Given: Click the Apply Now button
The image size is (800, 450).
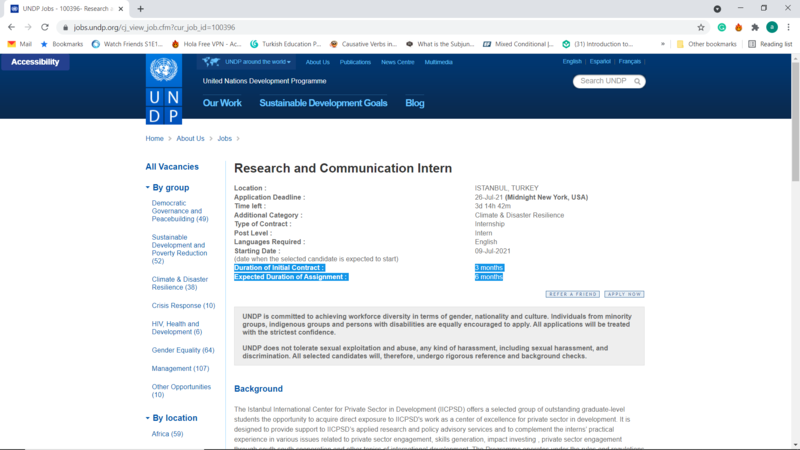Looking at the screenshot, I should 624,294.
